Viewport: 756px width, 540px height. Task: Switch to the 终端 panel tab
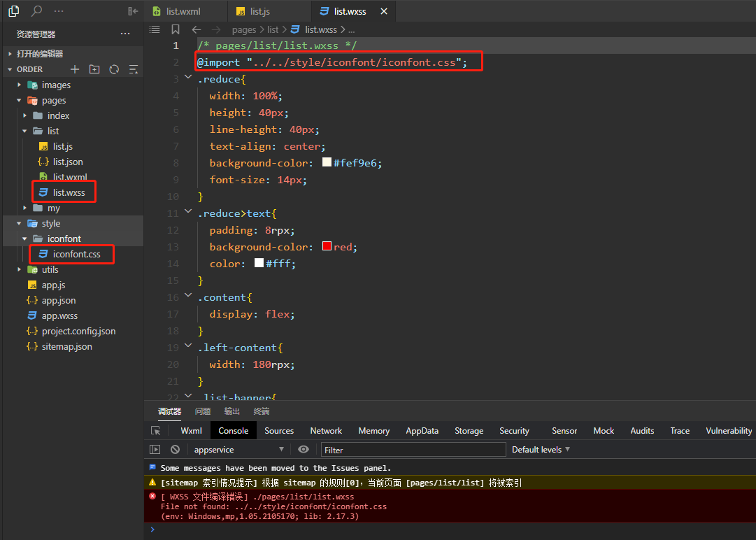click(262, 411)
